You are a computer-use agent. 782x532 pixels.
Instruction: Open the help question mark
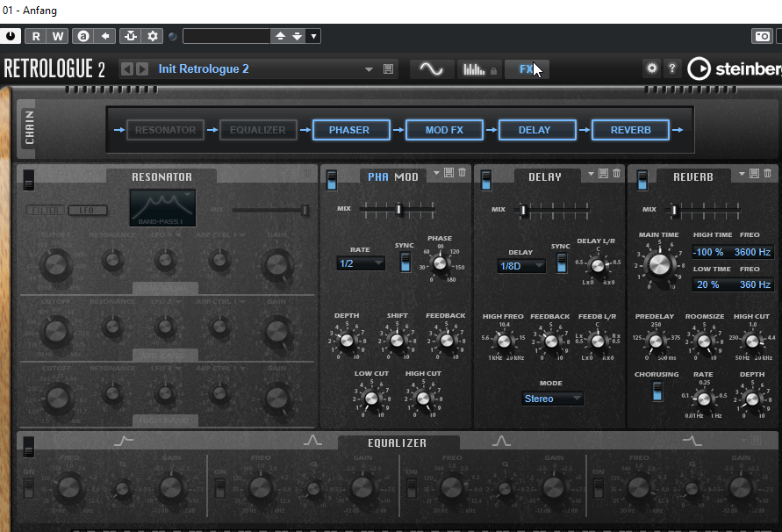(672, 68)
